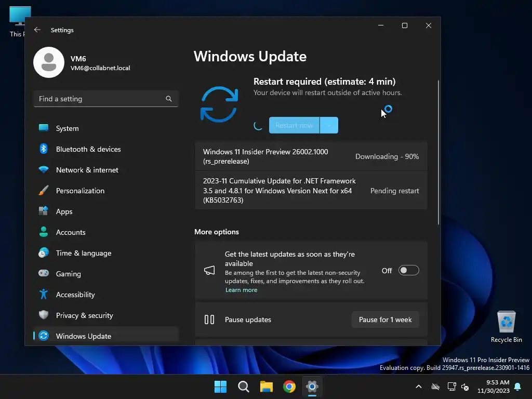
Task: Open taskbar Search
Action: 244,387
